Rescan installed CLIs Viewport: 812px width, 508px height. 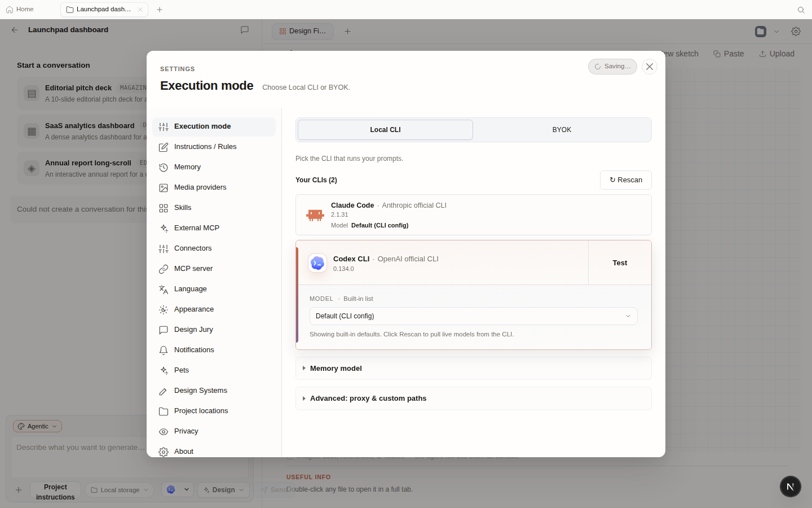[626, 180]
